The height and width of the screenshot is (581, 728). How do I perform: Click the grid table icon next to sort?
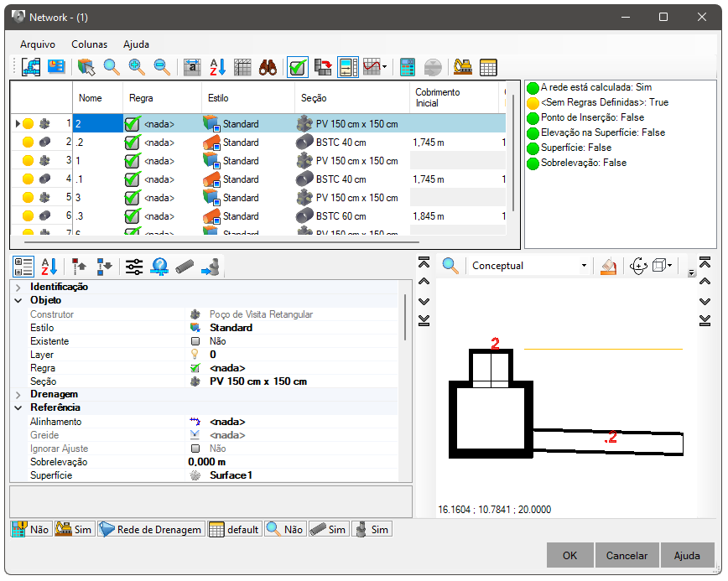click(242, 67)
